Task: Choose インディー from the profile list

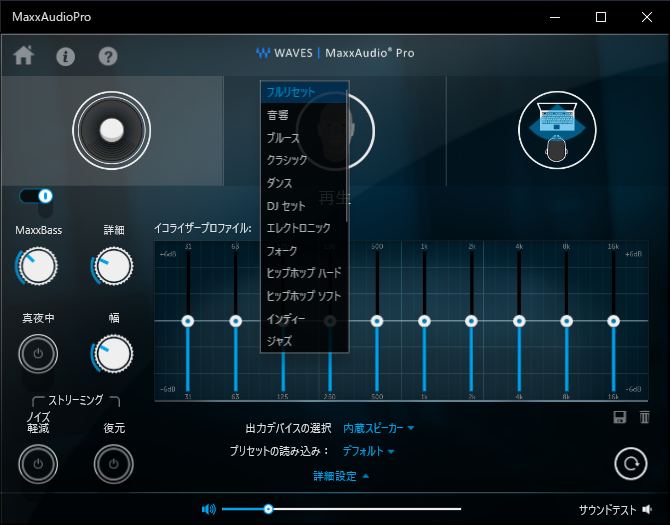Action: click(303, 319)
